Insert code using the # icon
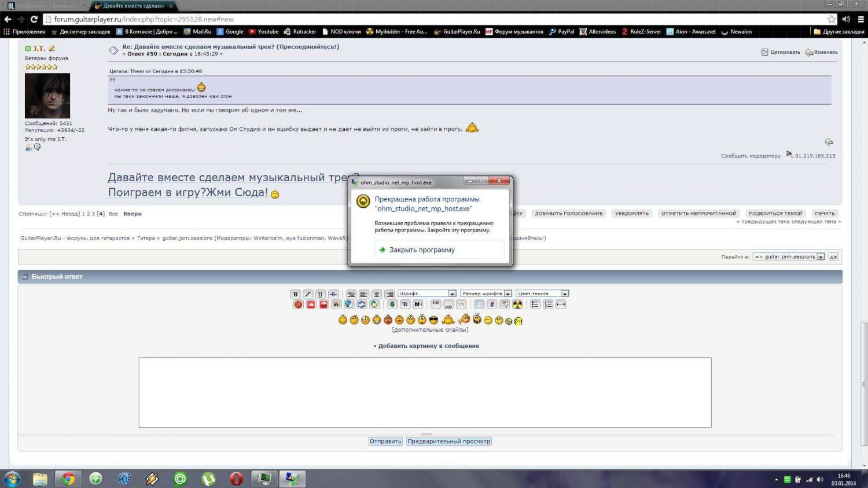This screenshot has width=868, height=488. [x=492, y=304]
